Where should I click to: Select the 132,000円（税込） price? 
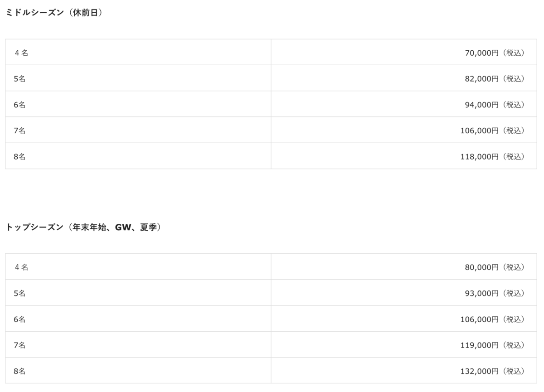(492, 372)
